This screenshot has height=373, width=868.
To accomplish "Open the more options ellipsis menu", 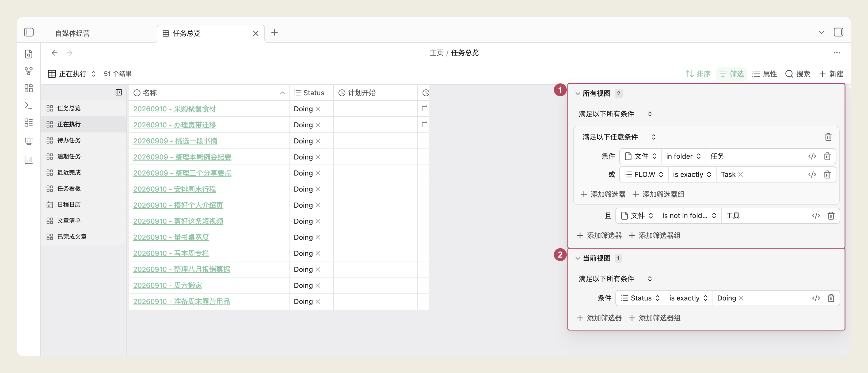I will point(837,53).
